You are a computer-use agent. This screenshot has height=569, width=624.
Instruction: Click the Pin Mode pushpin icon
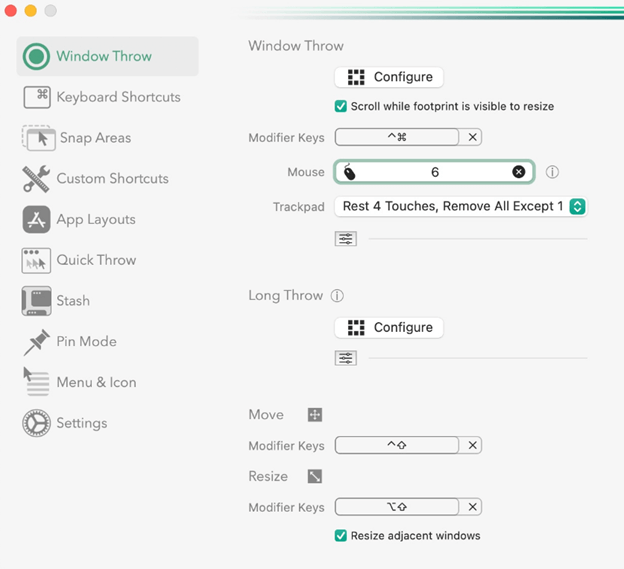click(37, 342)
